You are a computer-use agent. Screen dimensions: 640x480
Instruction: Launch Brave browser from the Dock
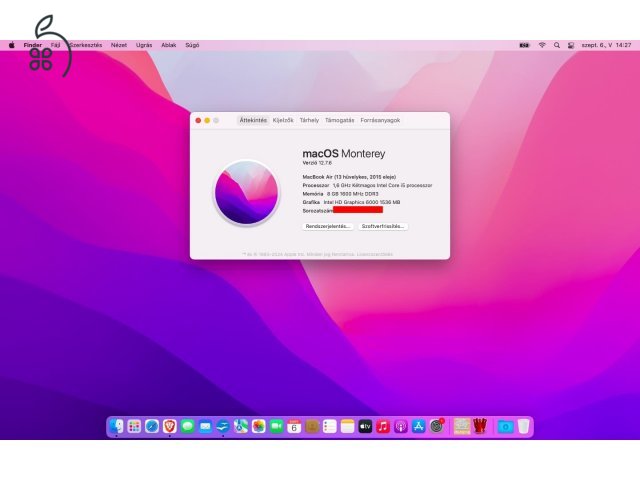pyautogui.click(x=170, y=427)
